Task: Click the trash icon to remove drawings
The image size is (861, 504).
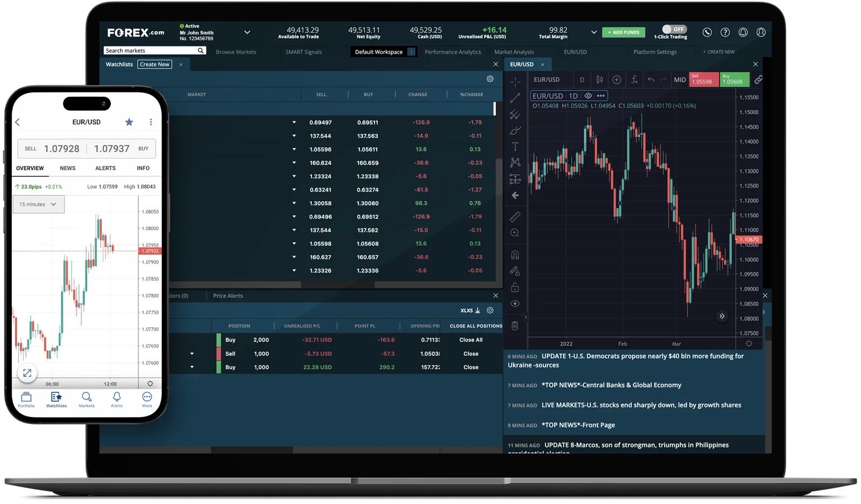Action: [515, 325]
